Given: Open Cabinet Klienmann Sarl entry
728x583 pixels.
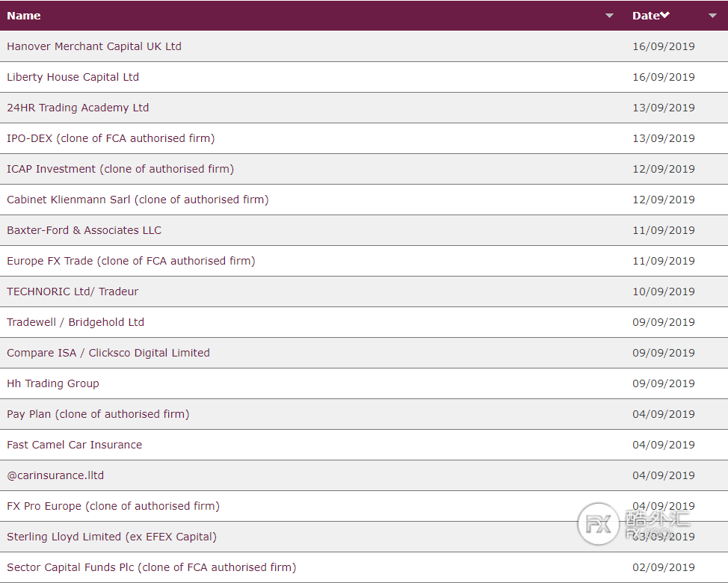Looking at the screenshot, I should click(x=138, y=200).
